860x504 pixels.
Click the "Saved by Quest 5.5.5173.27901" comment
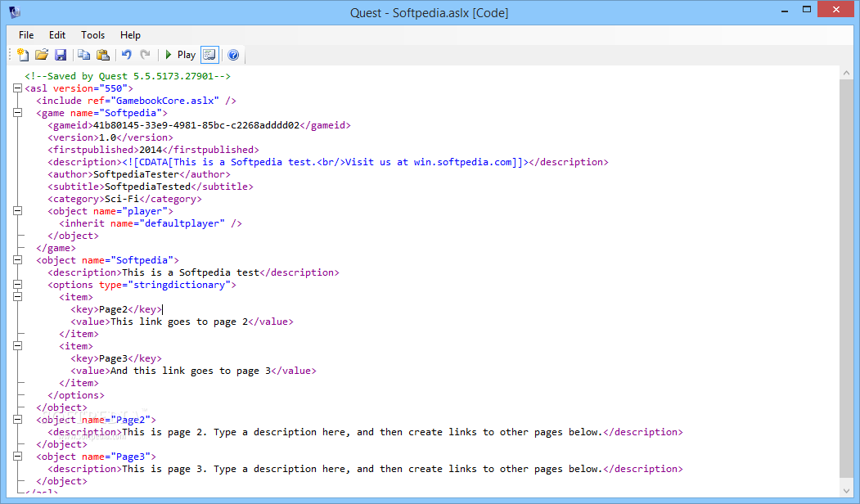(128, 76)
